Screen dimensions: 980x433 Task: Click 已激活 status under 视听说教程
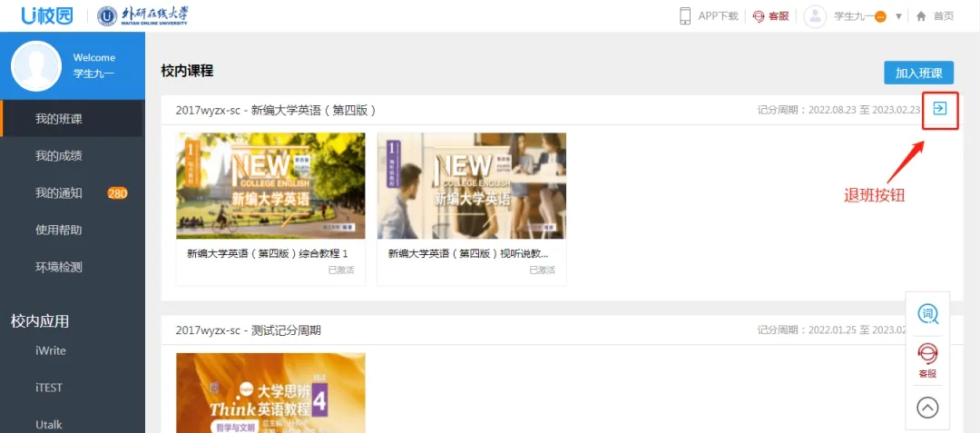click(x=543, y=271)
